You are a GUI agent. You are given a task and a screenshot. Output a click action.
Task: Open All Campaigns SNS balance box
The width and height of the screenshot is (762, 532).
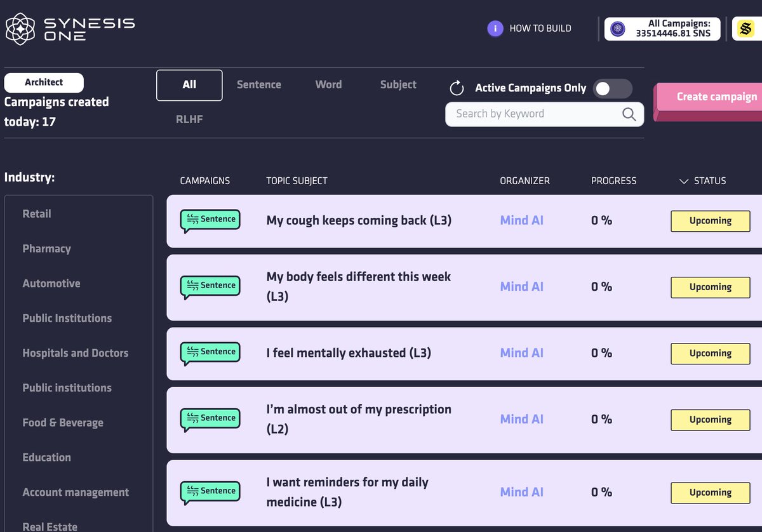coord(662,29)
